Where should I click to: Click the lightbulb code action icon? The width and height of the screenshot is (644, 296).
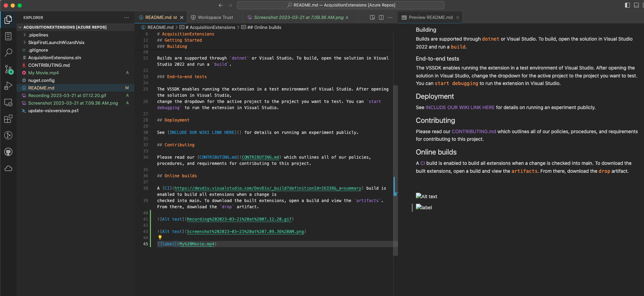tap(160, 237)
